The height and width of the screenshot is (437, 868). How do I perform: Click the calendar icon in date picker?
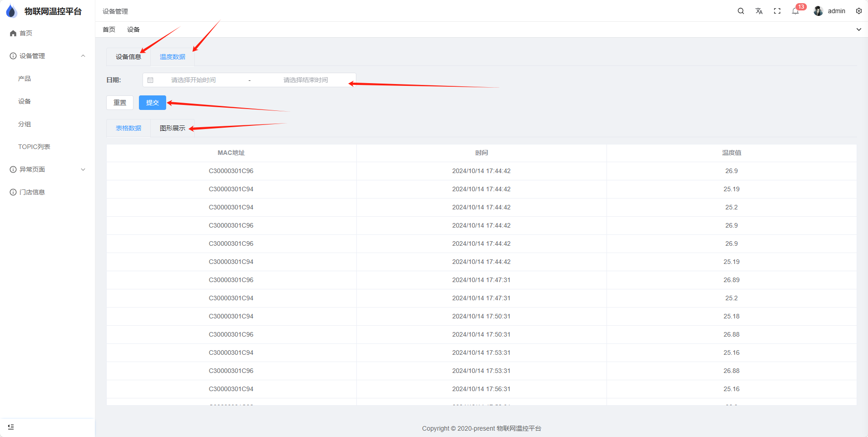pyautogui.click(x=150, y=80)
